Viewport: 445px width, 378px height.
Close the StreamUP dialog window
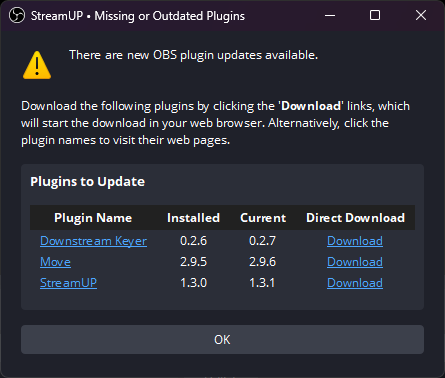click(x=421, y=15)
